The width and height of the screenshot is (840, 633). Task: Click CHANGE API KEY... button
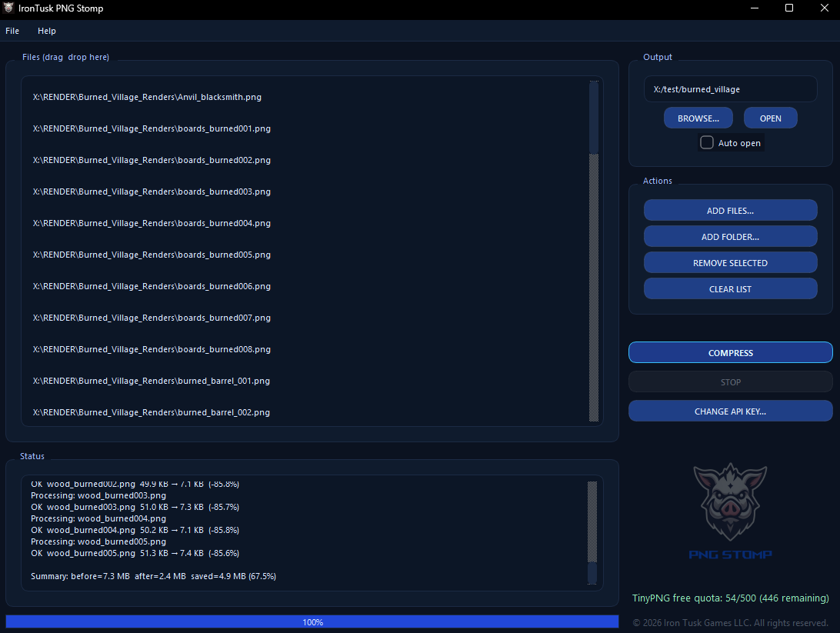click(730, 411)
